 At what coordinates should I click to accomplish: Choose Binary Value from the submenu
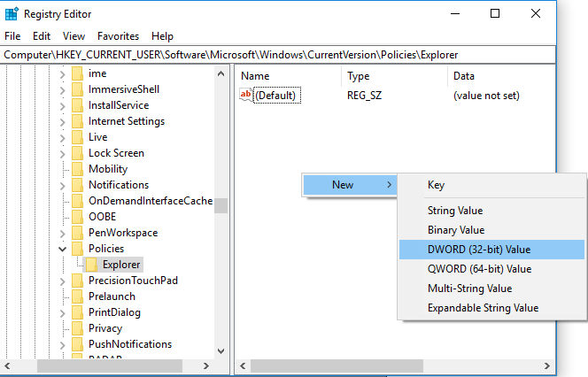pos(491,230)
